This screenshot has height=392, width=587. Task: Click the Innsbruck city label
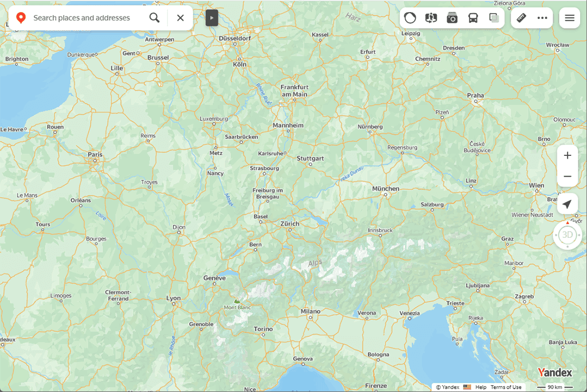[381, 230]
